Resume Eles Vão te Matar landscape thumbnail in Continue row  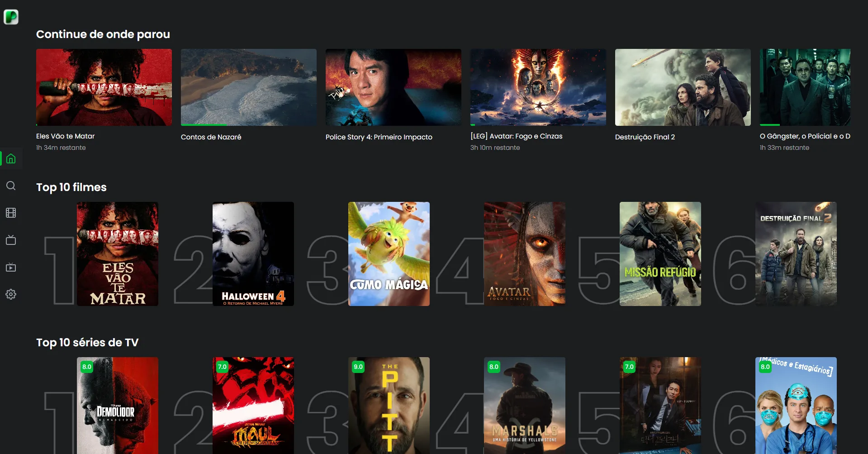tap(104, 87)
